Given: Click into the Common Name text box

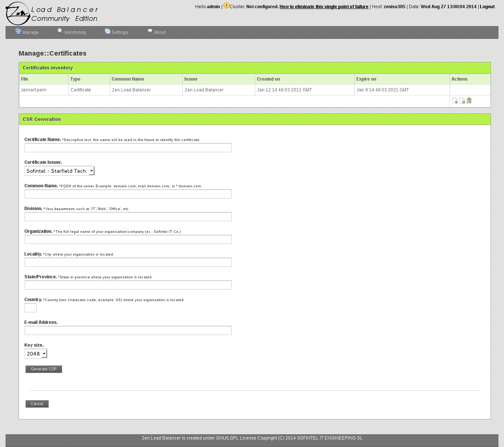Looking at the screenshot, I should pyautogui.click(x=128, y=194).
